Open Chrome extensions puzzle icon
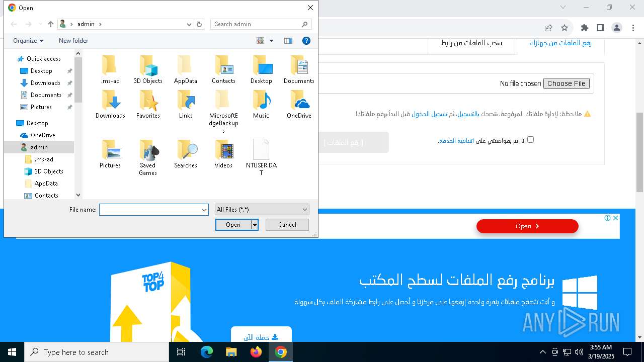The image size is (644, 362). pyautogui.click(x=584, y=28)
